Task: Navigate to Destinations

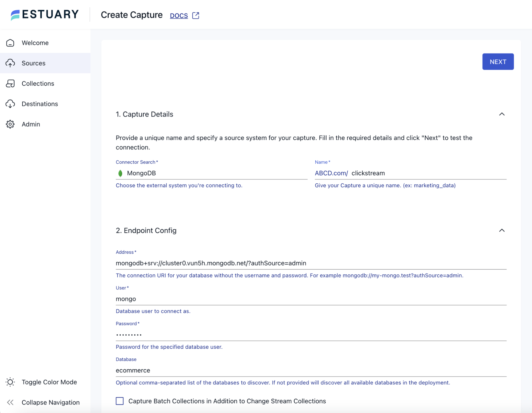Action: point(45,104)
